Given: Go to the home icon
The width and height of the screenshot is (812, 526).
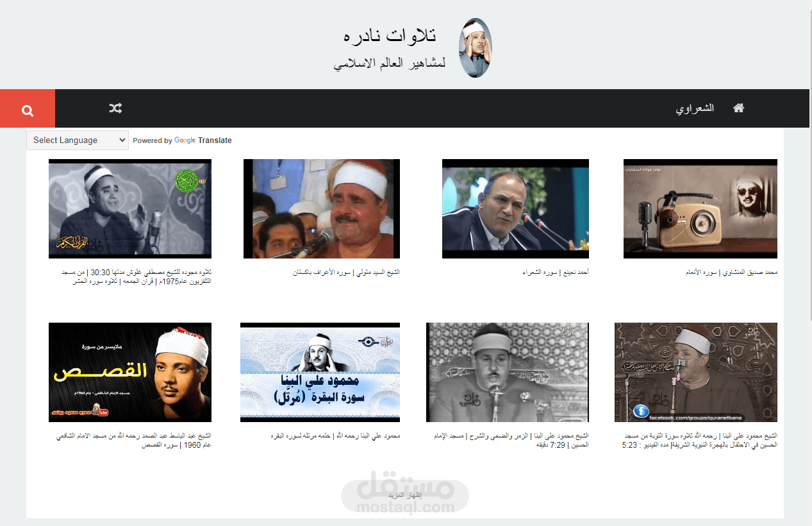Looking at the screenshot, I should coord(738,108).
